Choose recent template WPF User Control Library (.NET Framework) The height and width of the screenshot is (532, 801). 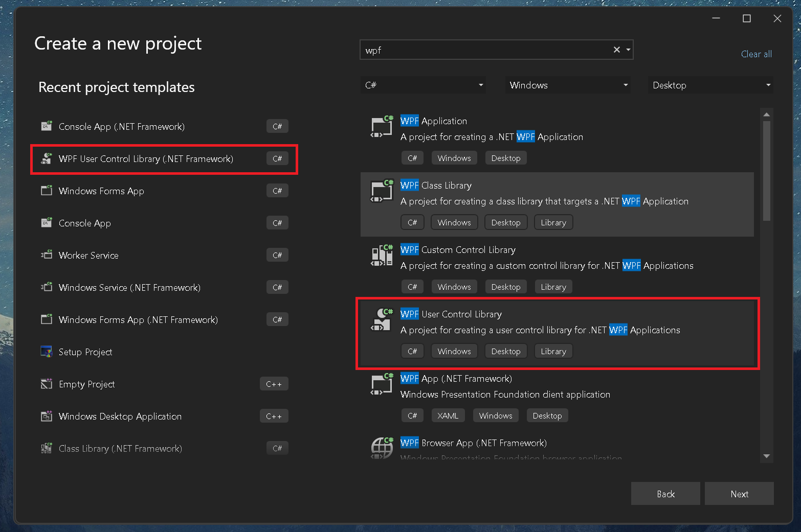(164, 158)
